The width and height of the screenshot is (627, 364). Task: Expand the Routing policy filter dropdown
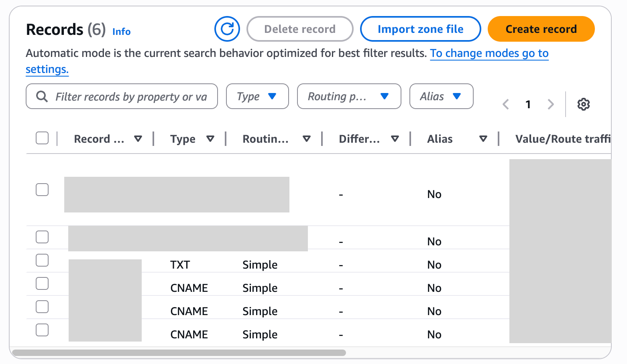point(349,96)
